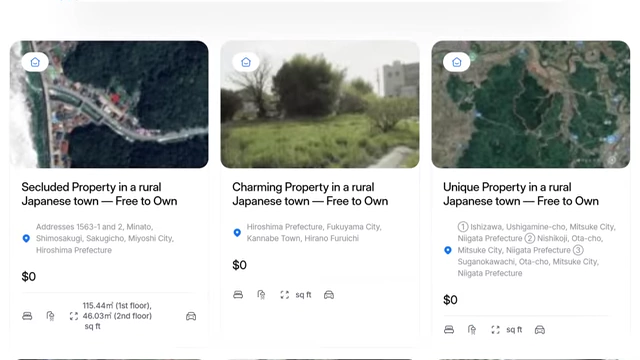Click $0 price on Secluded Property card

tap(29, 277)
